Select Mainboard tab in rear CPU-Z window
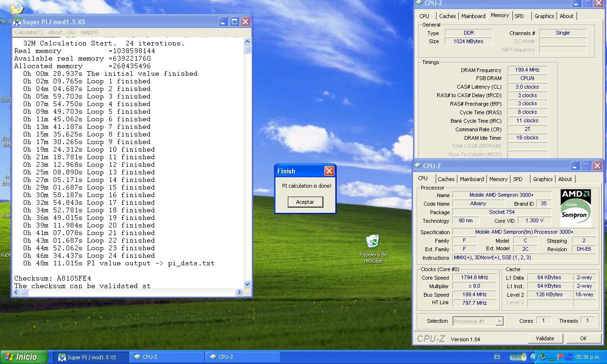This screenshot has width=607, height=364. click(473, 16)
